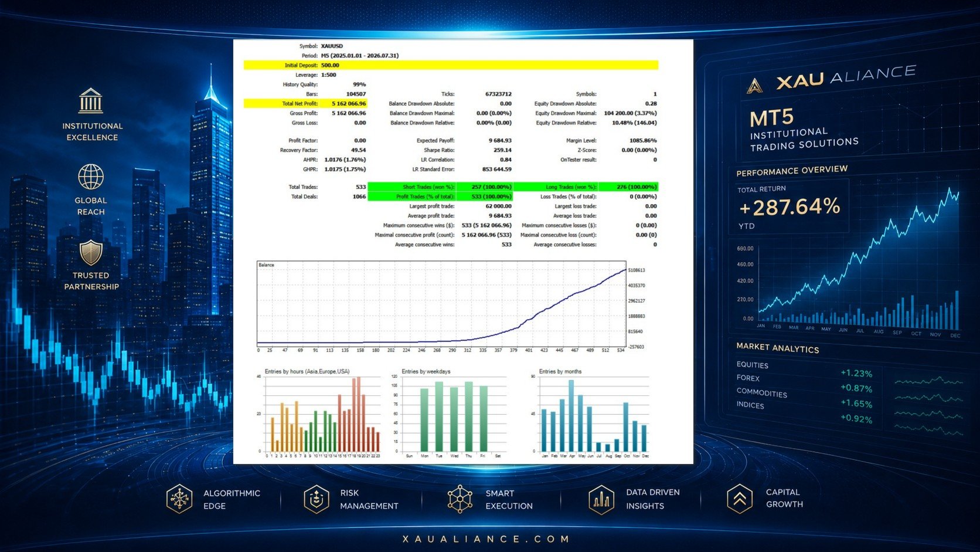Click the Ticks value 67323712
Screen dimensions: 980x552
[498, 94]
